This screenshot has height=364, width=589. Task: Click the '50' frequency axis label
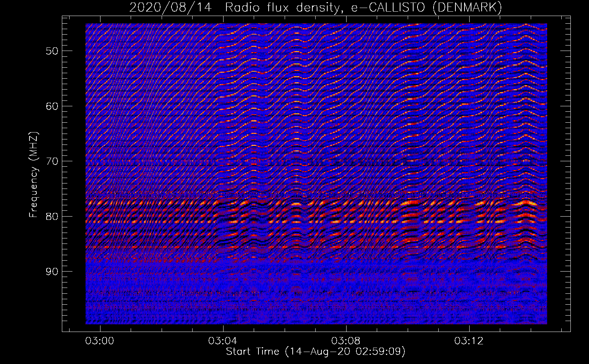coord(52,51)
